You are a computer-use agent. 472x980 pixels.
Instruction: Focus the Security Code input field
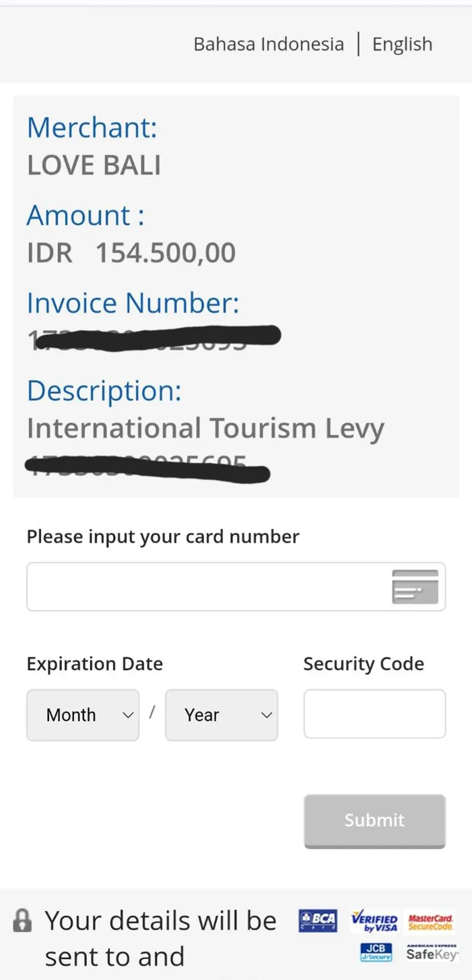pyautogui.click(x=374, y=714)
